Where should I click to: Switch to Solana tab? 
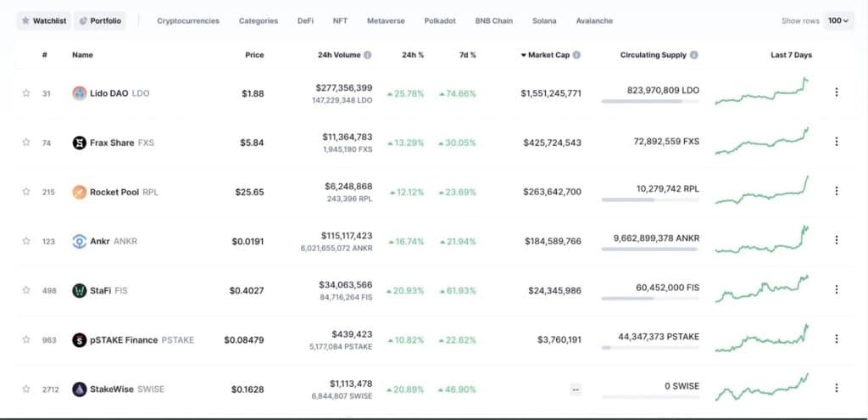coord(544,20)
